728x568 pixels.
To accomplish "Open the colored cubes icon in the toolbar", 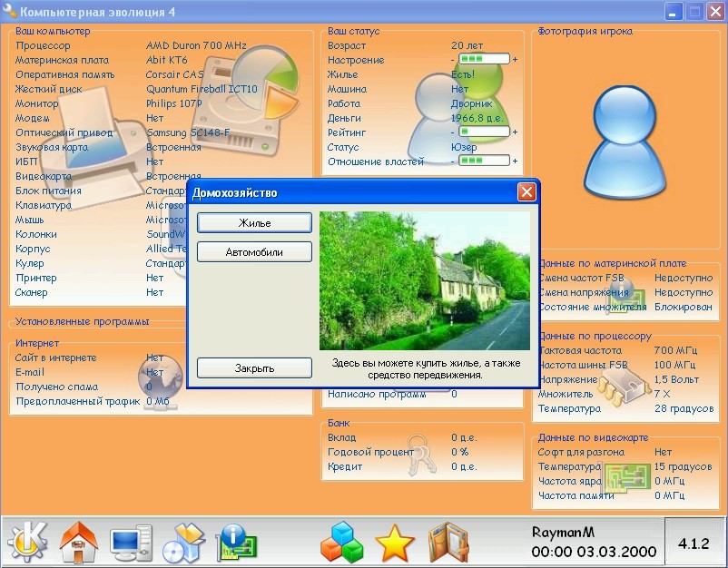I will pyautogui.click(x=341, y=543).
